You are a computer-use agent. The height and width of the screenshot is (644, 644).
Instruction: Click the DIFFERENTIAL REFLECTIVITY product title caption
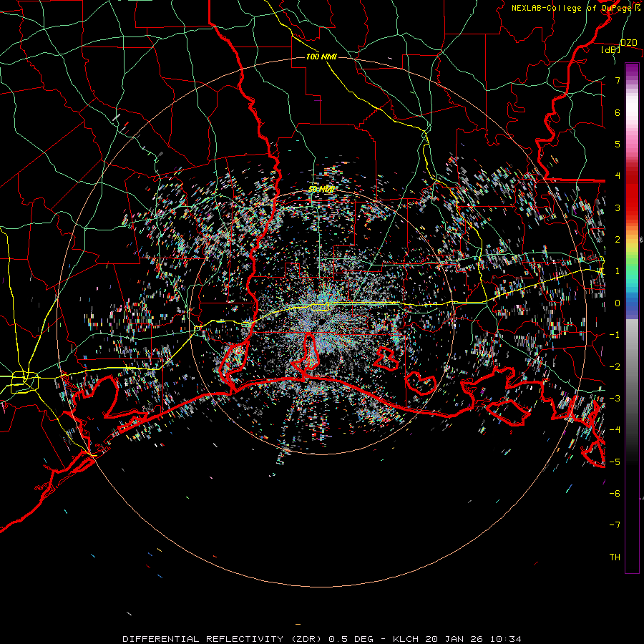322,639
